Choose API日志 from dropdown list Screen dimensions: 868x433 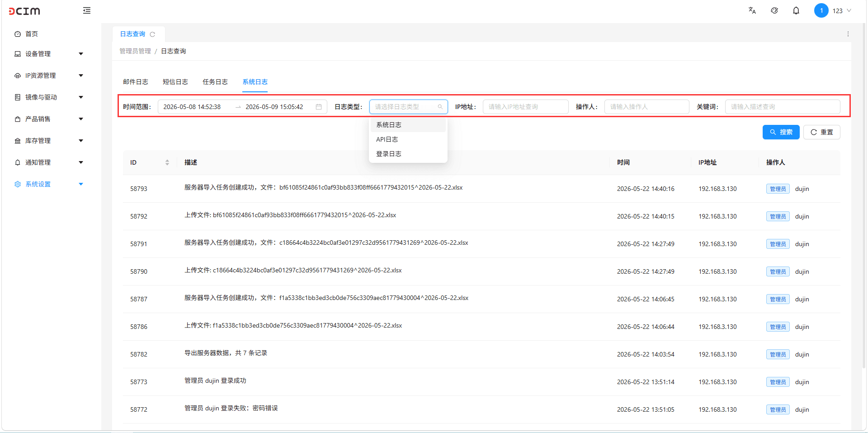[x=408, y=139]
